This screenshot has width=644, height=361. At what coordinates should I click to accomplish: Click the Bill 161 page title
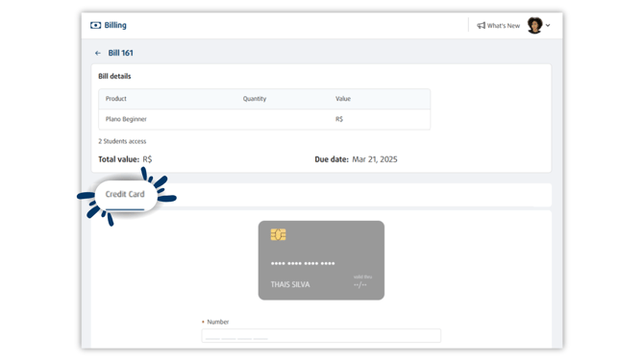click(x=121, y=53)
